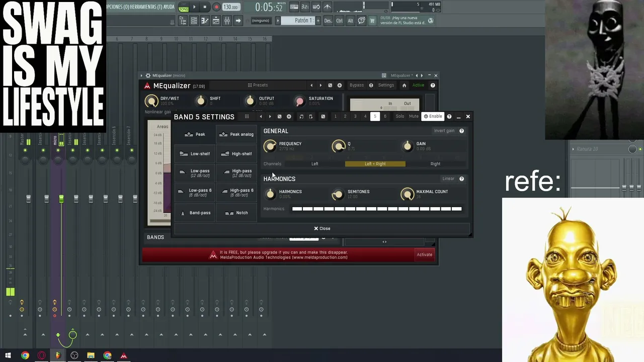Viewport: 644px width, 362px height.
Task: Click the tempo 130.000 field
Action: pos(231,7)
